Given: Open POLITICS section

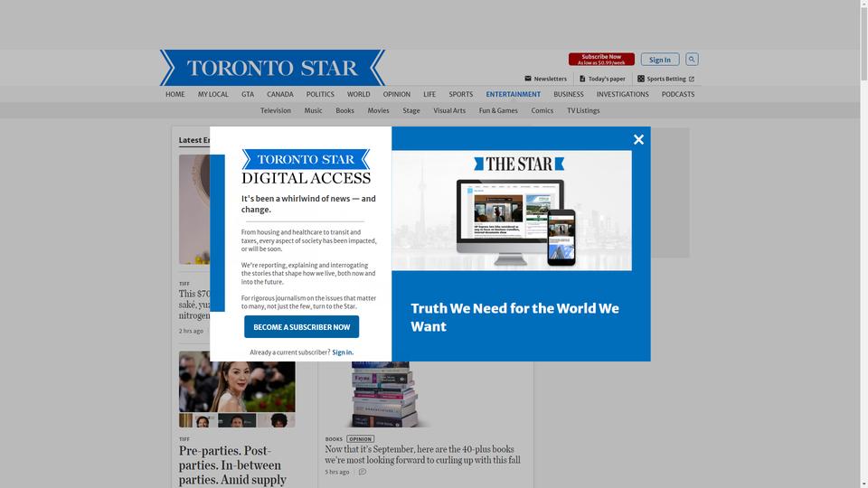Looking at the screenshot, I should (x=320, y=94).
